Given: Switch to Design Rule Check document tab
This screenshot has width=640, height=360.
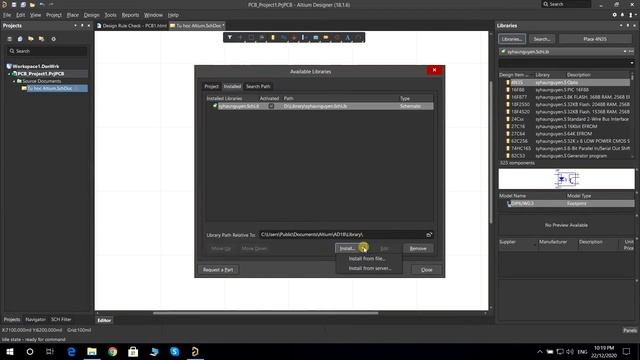Looking at the screenshot, I should tap(131, 26).
